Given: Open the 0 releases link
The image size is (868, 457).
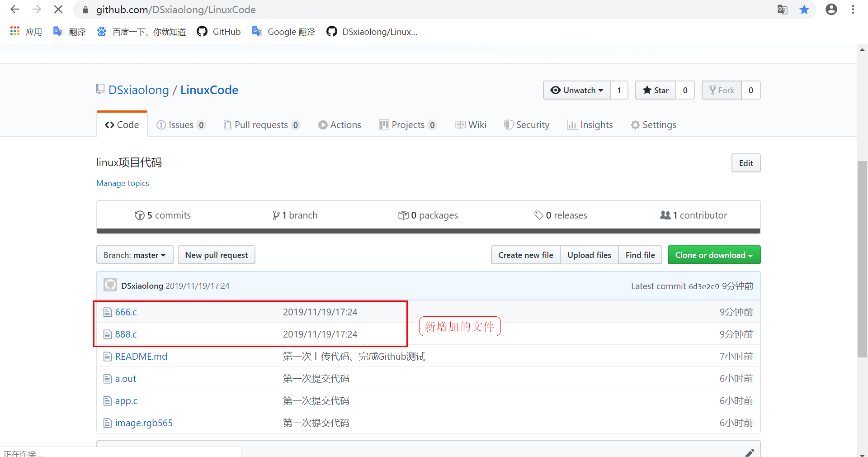Looking at the screenshot, I should click(x=561, y=215).
